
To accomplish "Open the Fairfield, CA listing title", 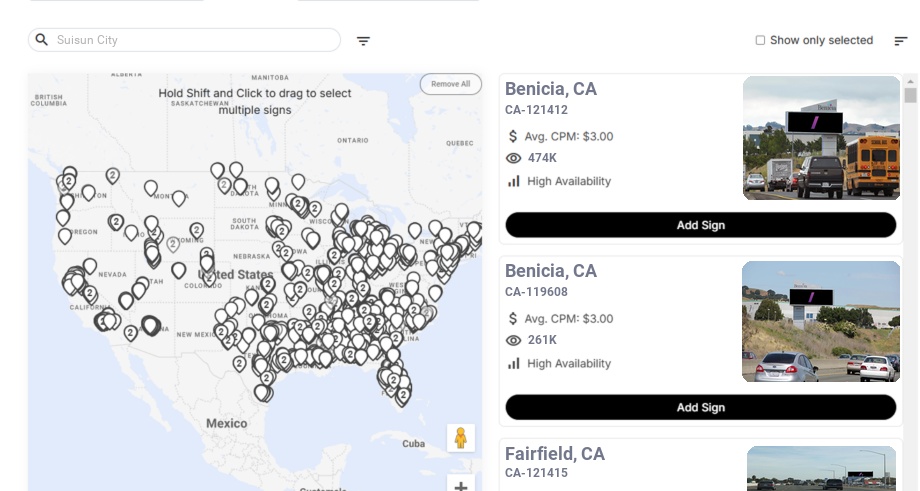I will pos(555,454).
